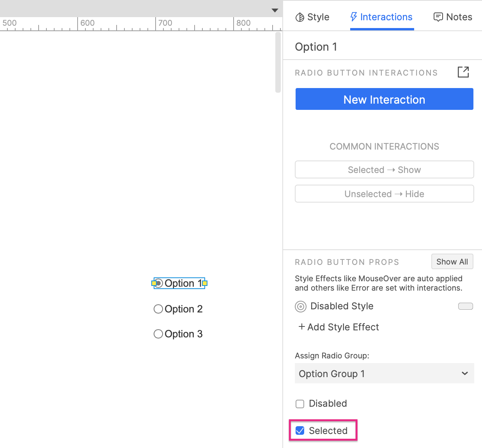
Task: Add the Unselected → Hide common interaction
Action: [x=384, y=194]
